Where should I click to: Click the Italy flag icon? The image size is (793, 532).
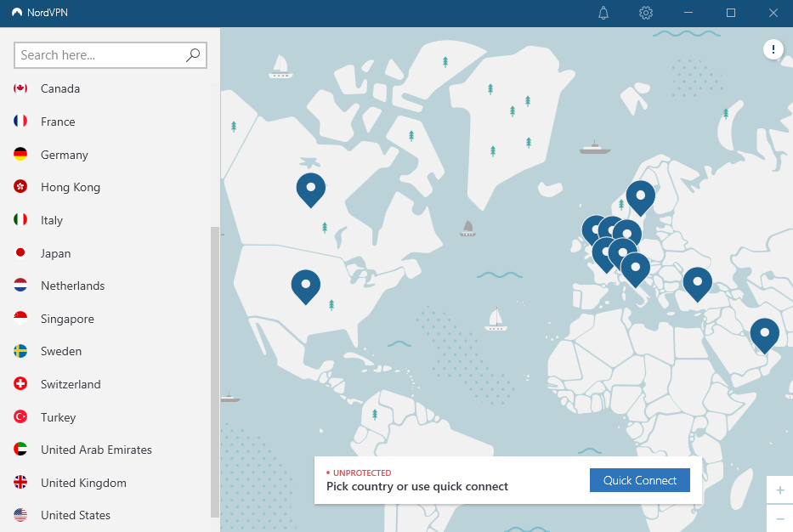click(20, 219)
